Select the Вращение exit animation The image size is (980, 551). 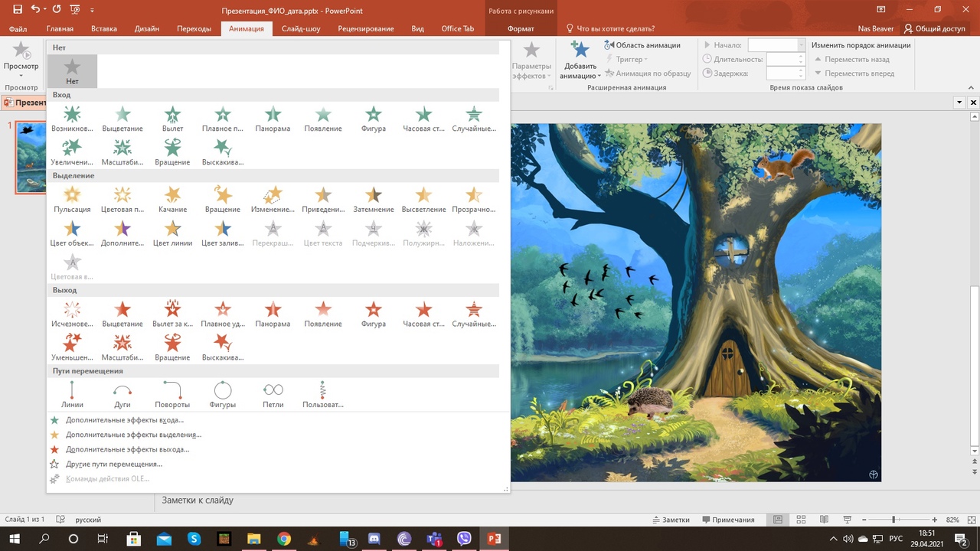coord(172,348)
